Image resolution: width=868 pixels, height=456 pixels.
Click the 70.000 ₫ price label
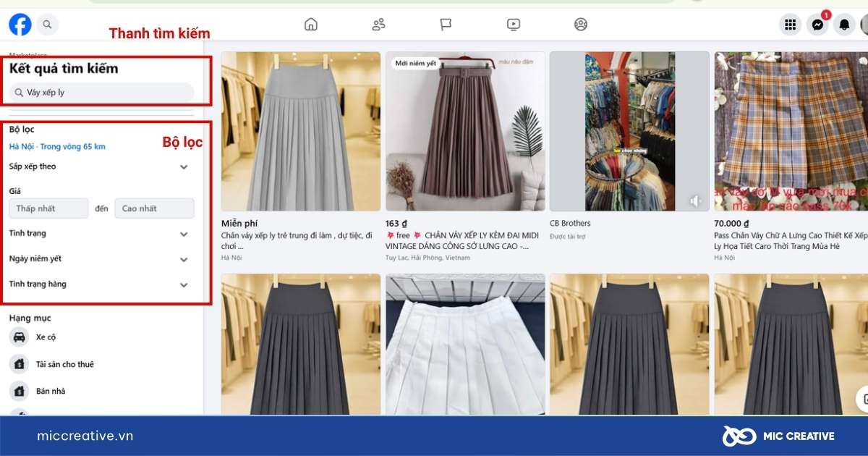732,224
